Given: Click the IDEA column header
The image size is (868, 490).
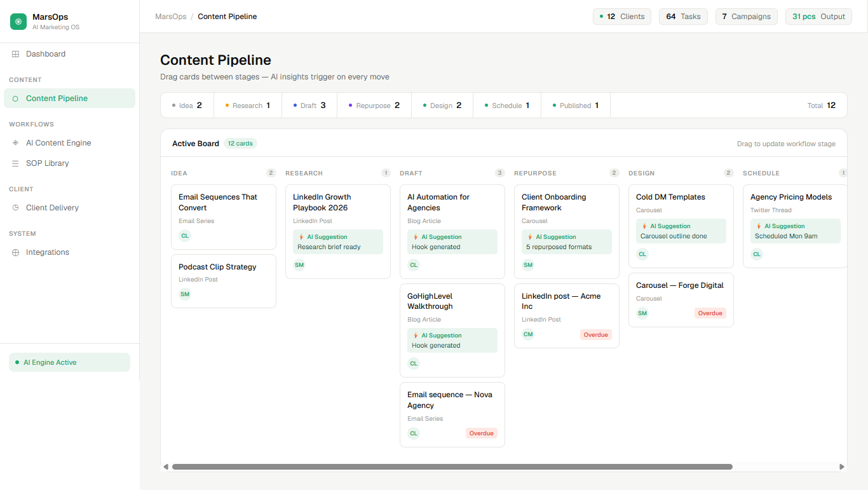Looking at the screenshot, I should pos(179,173).
